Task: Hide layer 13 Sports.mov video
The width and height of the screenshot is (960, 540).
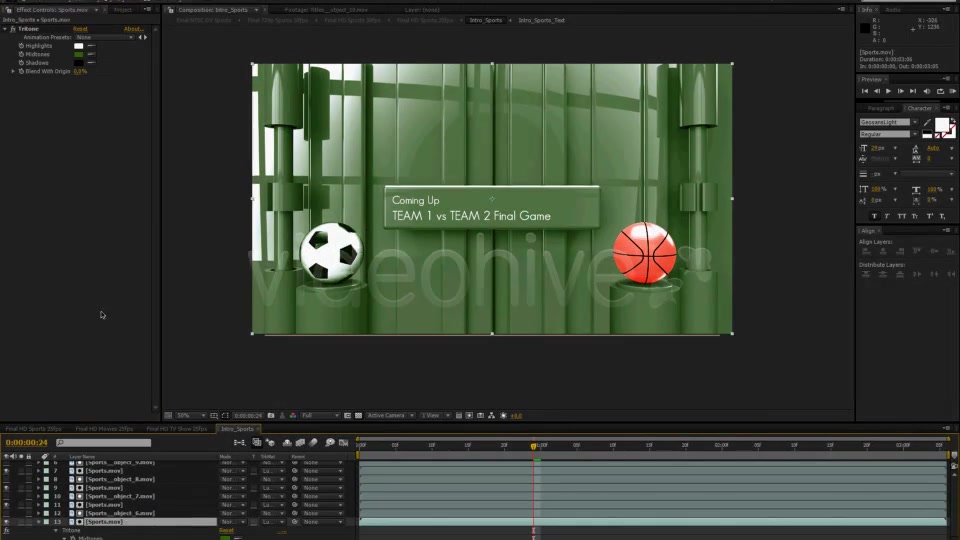Action: point(6,522)
